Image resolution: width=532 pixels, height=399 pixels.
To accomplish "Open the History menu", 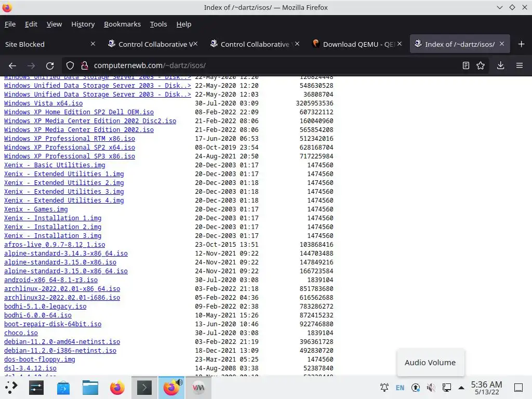I will (83, 24).
